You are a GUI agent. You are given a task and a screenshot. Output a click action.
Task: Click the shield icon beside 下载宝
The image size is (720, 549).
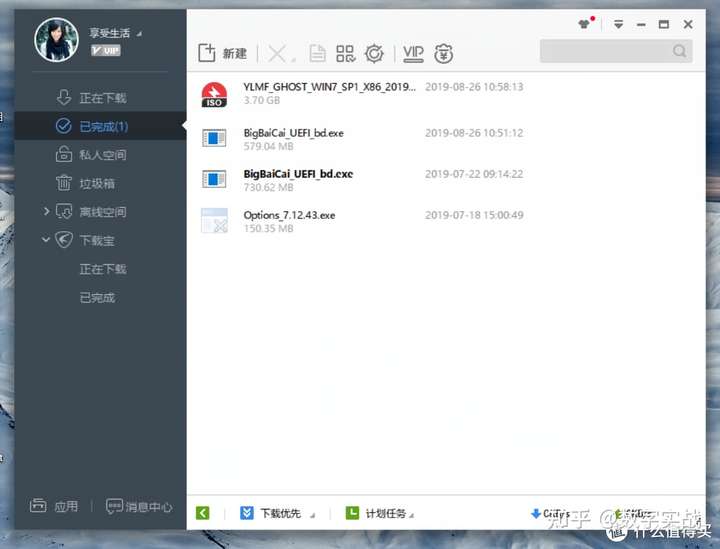(64, 240)
